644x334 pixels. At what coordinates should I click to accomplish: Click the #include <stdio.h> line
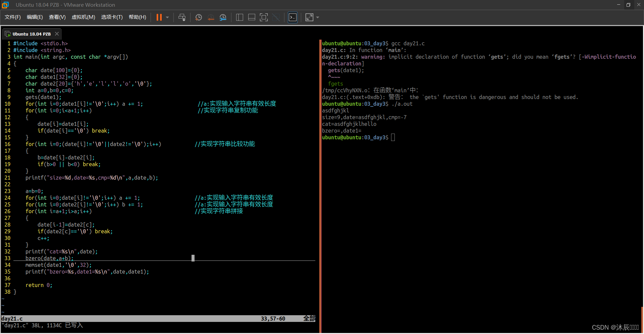point(41,43)
